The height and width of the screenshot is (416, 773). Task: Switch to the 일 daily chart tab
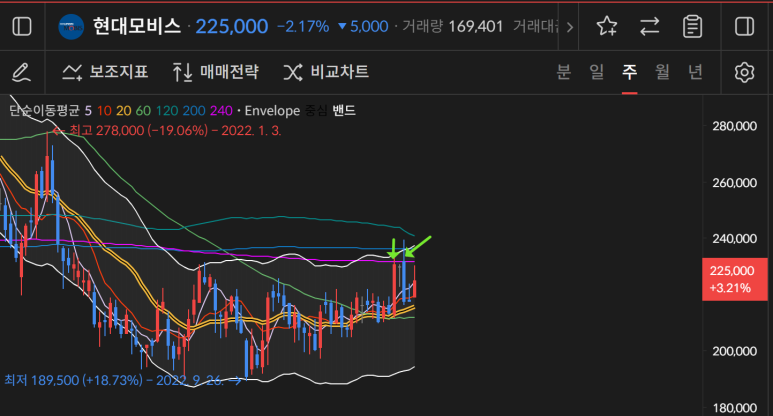597,72
